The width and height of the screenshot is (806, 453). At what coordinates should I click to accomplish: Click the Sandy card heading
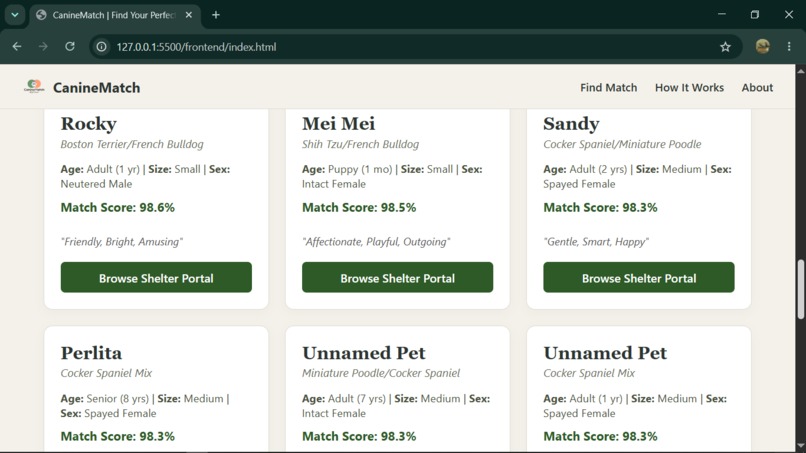point(572,124)
